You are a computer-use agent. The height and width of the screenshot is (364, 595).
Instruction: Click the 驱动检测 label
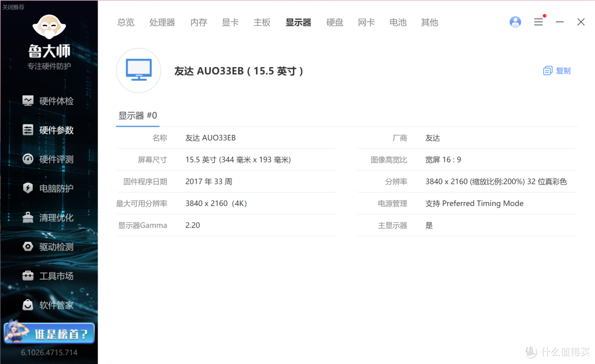click(56, 247)
